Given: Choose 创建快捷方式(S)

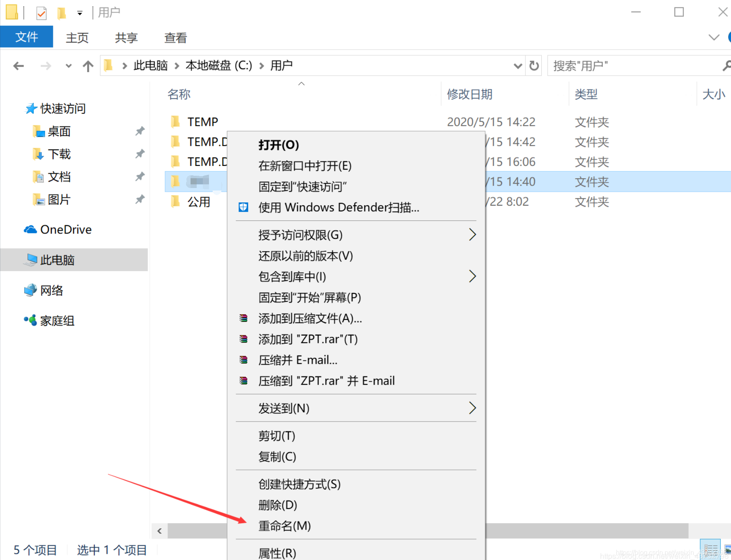Looking at the screenshot, I should pyautogui.click(x=356, y=484).
